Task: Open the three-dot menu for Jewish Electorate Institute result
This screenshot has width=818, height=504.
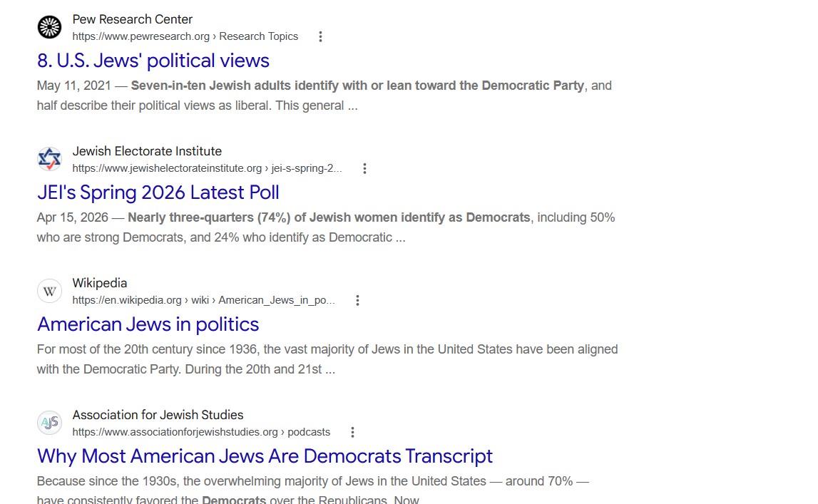Action: point(364,168)
